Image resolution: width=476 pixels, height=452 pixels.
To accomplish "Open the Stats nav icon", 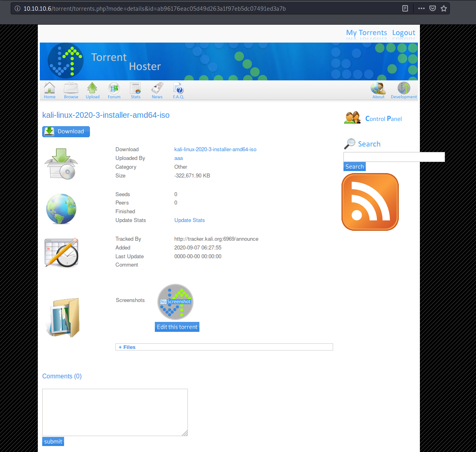I will point(135,90).
